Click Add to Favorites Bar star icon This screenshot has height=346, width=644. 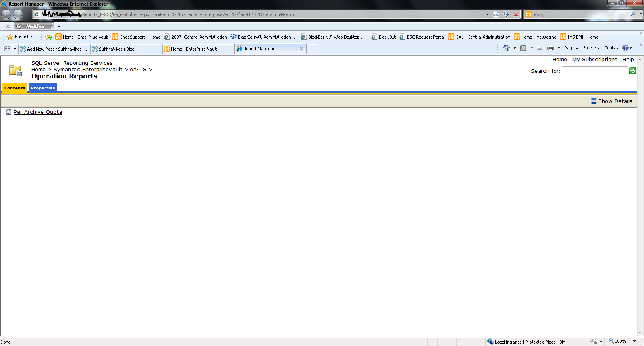coord(49,37)
